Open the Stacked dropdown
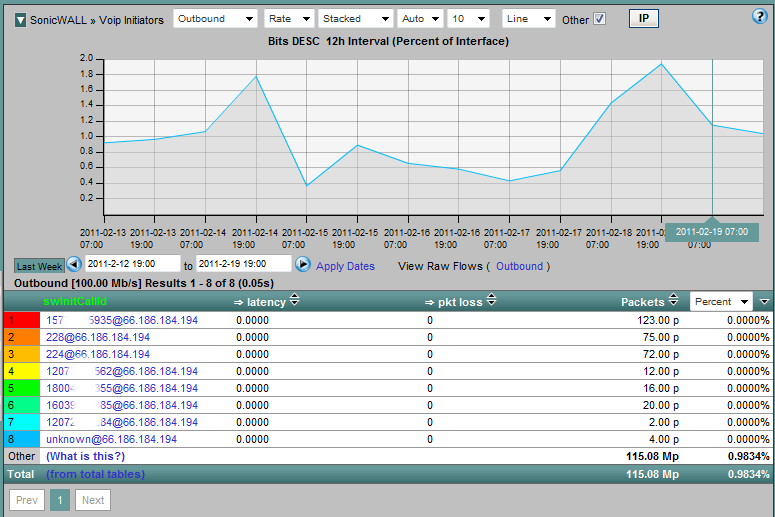This screenshot has height=517, width=775. coord(355,19)
